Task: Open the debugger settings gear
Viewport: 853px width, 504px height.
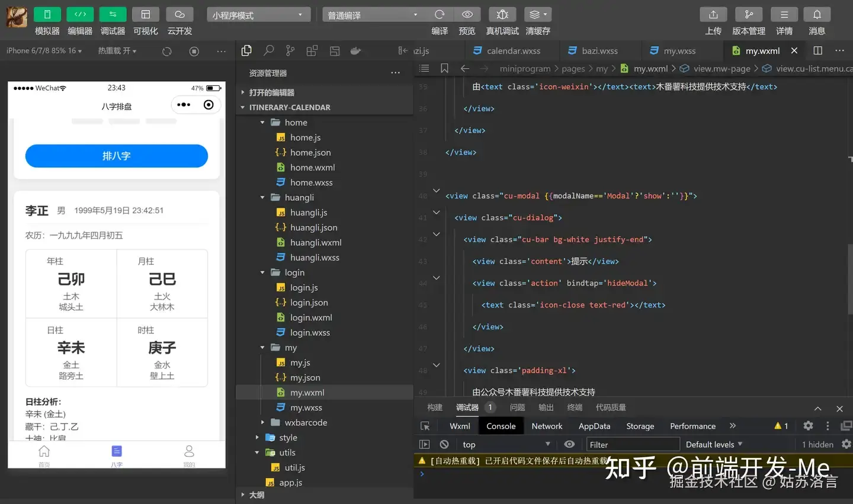Action: tap(808, 426)
